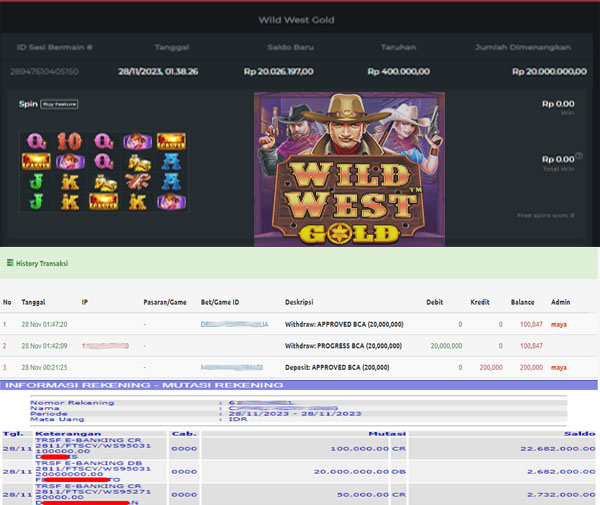Image resolution: width=600 pixels, height=505 pixels.
Task: Click the No column header
Action: click(7, 302)
